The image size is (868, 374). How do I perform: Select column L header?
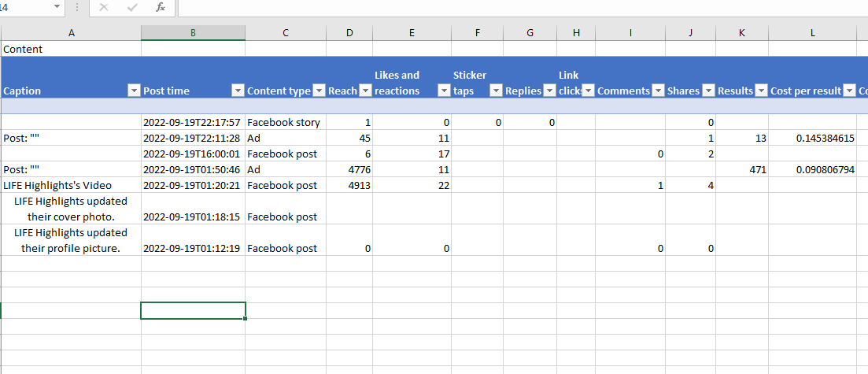(813, 32)
